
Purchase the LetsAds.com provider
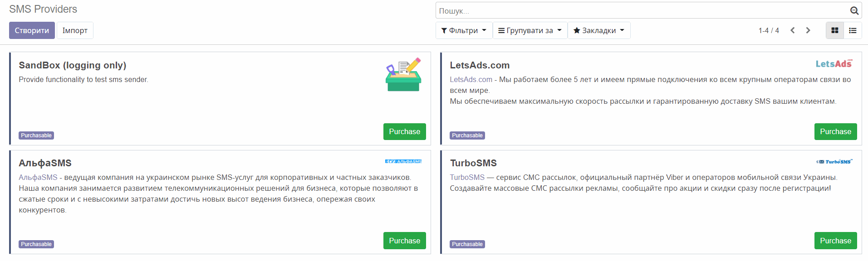tap(835, 131)
